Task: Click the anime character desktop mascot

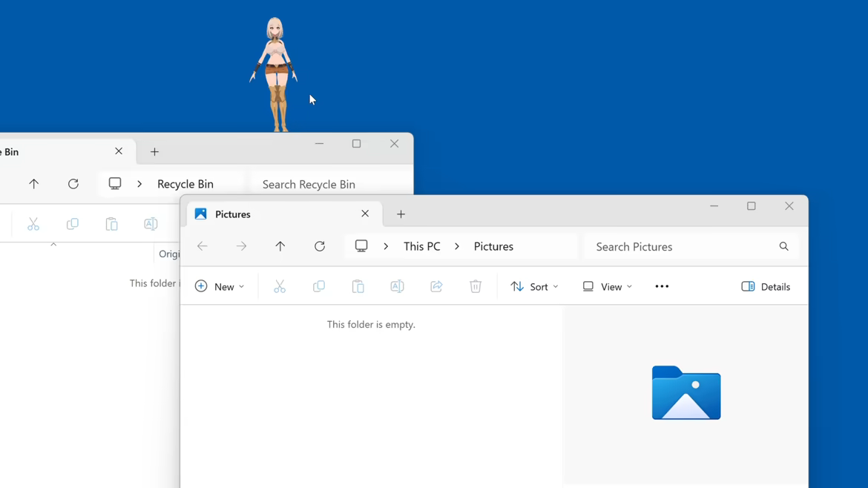Action: [274, 75]
